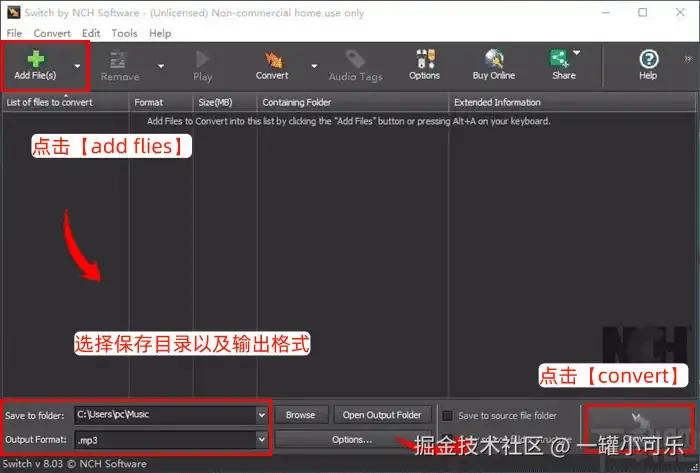Image resolution: width=700 pixels, height=473 pixels.
Task: Close the Switch window
Action: coord(680,12)
